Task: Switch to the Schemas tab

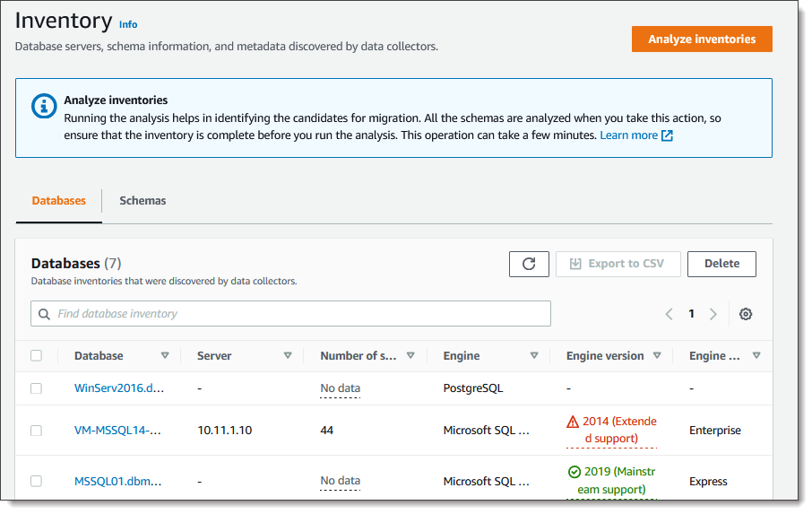Action: tap(143, 201)
